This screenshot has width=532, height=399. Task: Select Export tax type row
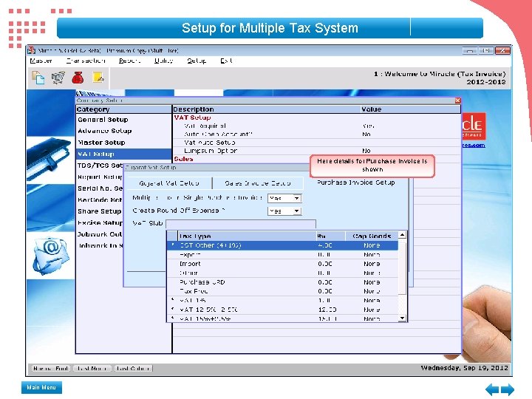click(x=282, y=254)
